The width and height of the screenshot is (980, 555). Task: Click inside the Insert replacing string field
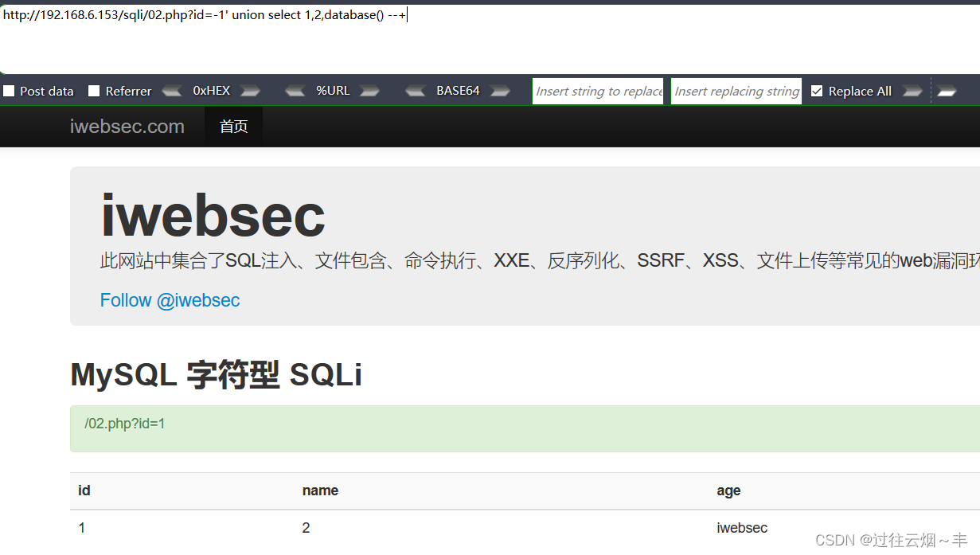(736, 91)
